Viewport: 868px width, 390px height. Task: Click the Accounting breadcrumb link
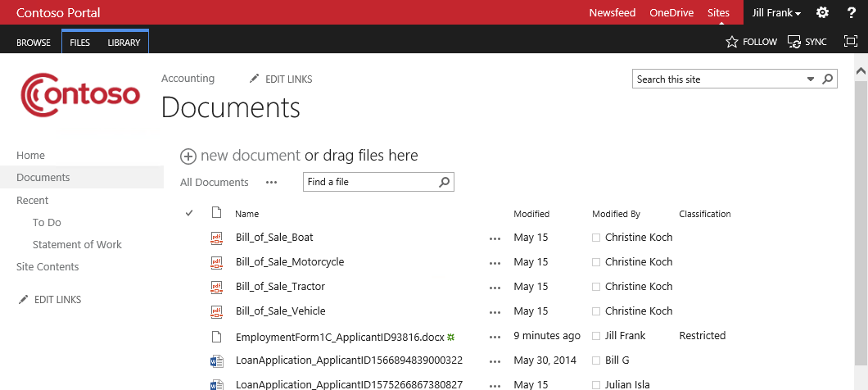pos(188,78)
